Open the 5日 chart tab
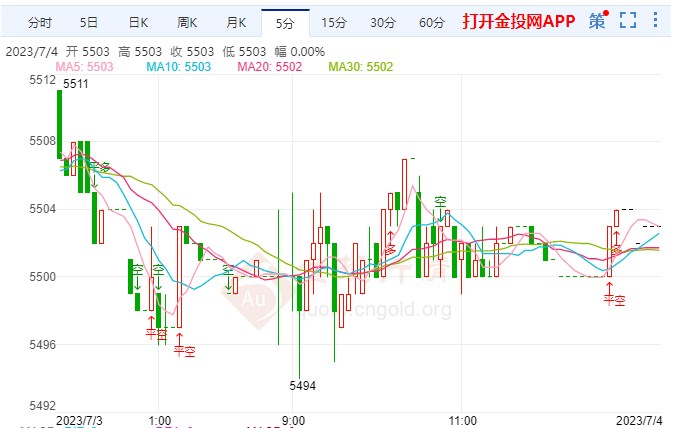 [x=89, y=22]
